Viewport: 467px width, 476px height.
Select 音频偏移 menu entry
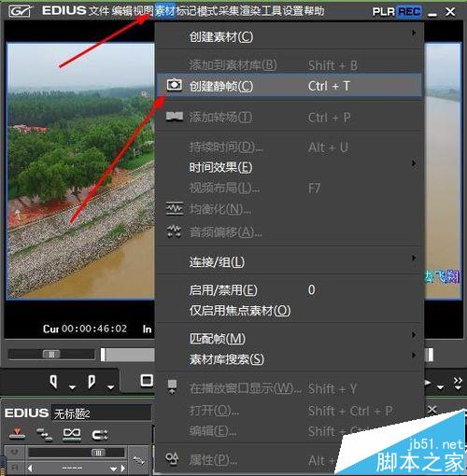coord(289,231)
